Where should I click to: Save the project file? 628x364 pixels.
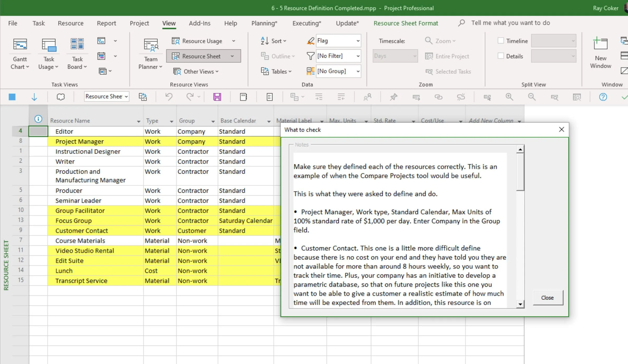coord(217,97)
